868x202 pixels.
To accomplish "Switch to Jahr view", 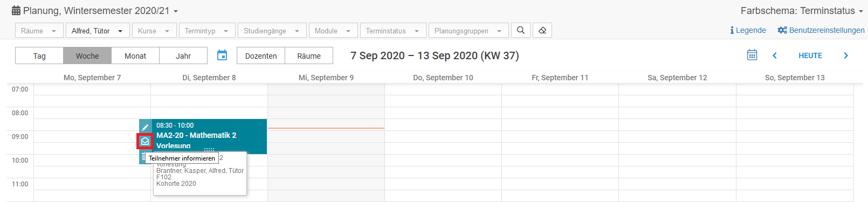I will [183, 55].
